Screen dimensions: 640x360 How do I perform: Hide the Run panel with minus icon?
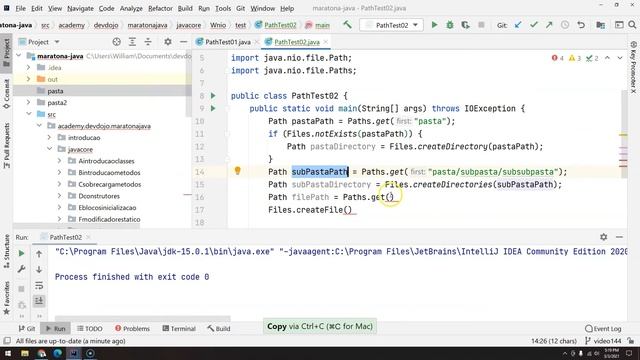[619, 237]
